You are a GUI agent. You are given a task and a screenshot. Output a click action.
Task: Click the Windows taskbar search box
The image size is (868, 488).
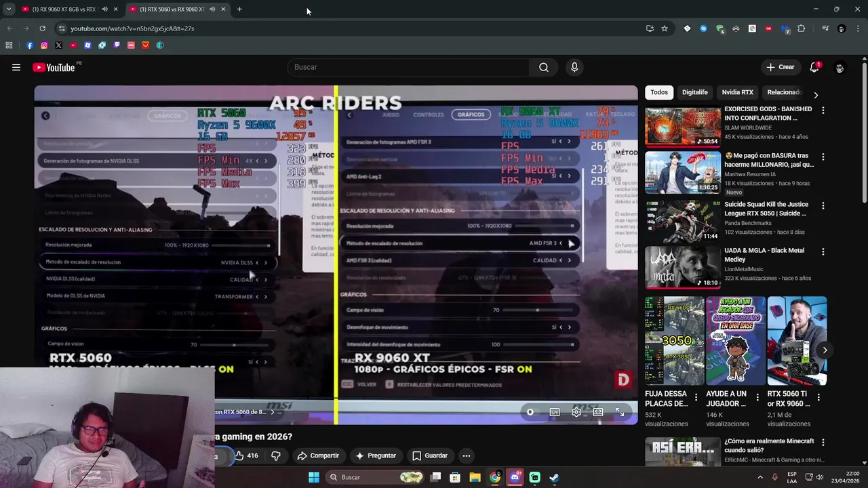[x=375, y=477]
